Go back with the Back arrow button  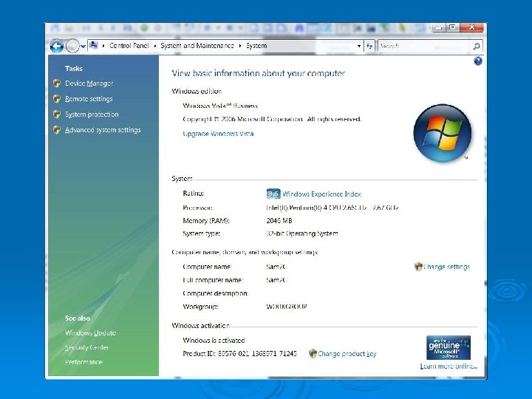pyautogui.click(x=57, y=46)
